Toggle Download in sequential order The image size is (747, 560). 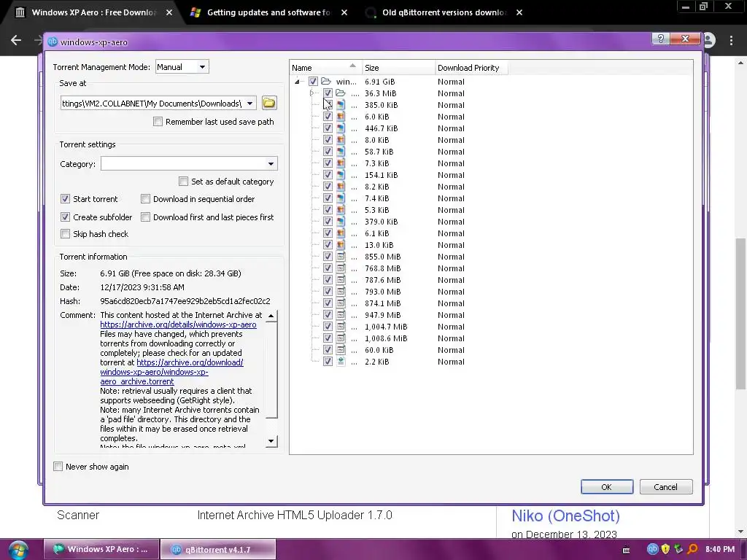tap(145, 199)
